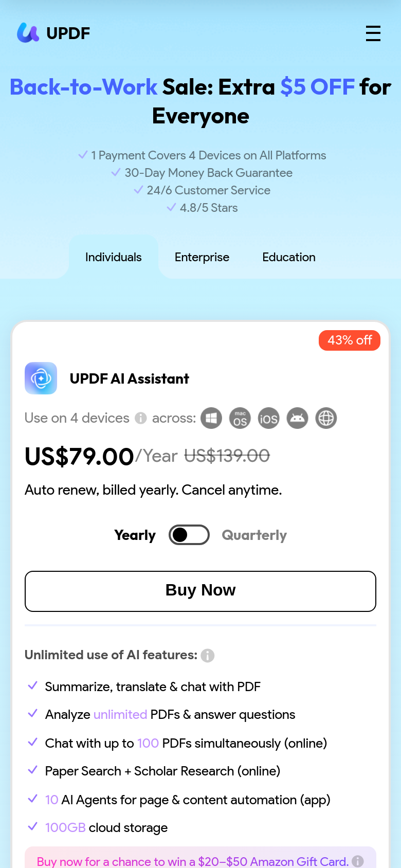The image size is (401, 868).
Task: Show info about 4 devices usage
Action: click(141, 419)
